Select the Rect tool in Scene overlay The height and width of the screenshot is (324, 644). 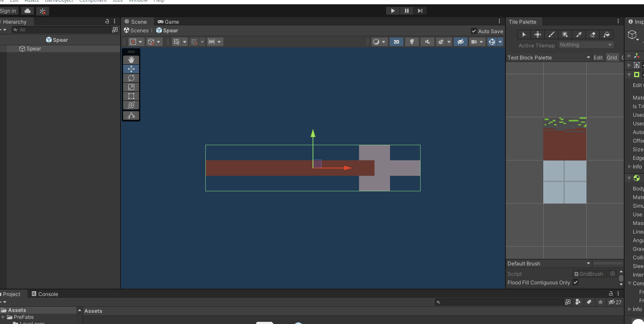coord(131,96)
